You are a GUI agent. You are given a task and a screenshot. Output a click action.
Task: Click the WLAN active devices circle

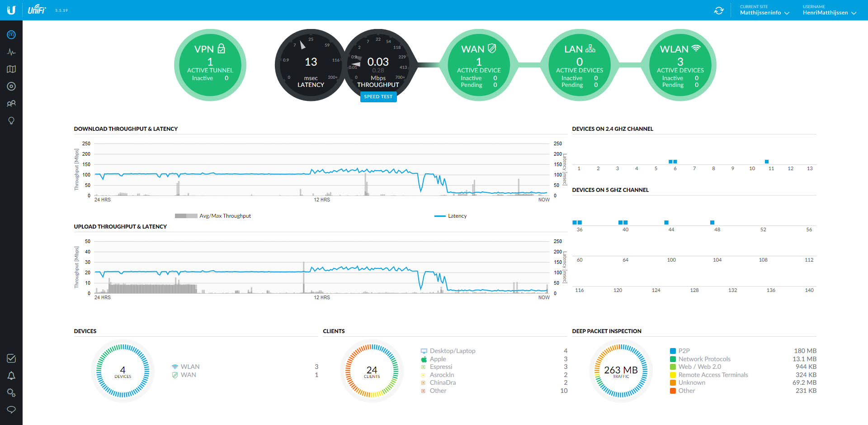(680, 65)
